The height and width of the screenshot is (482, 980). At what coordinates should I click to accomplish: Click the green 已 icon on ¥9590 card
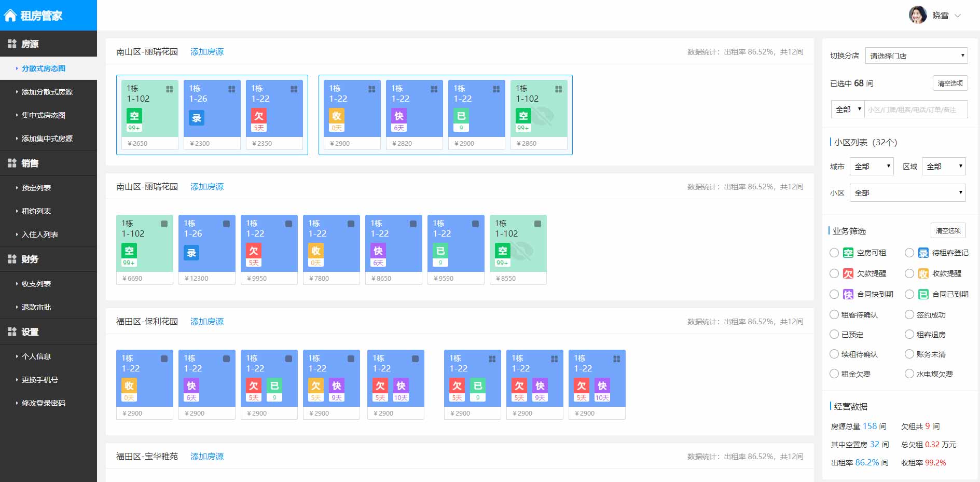click(440, 251)
